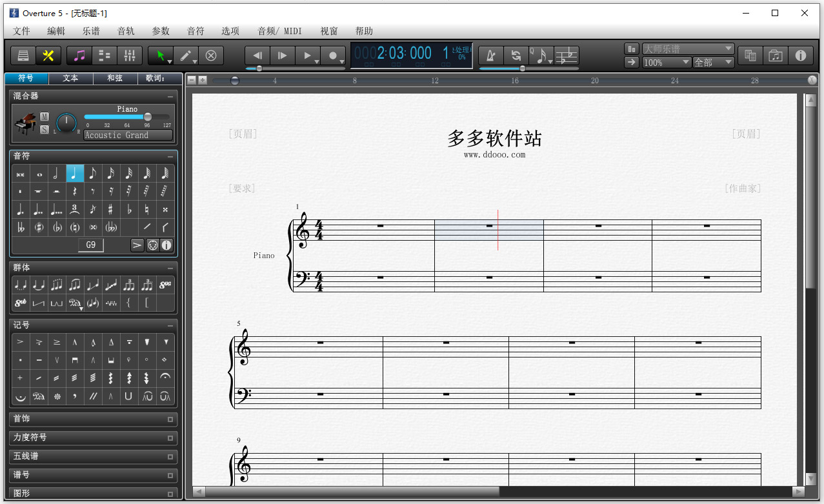824x504 pixels.
Task: Pick the sharp accidental symbol
Action: point(111,208)
